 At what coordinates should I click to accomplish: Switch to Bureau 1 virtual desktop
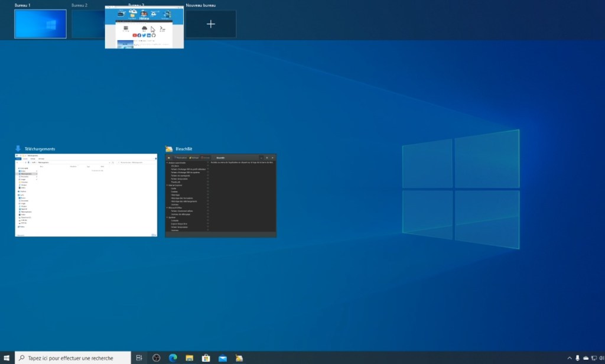40,24
